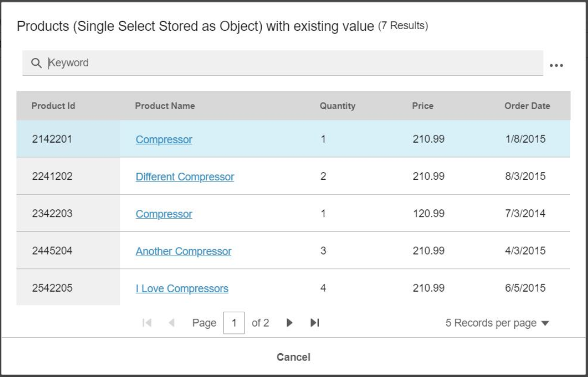Sort by the Price column header
This screenshot has width=588, height=377.
422,106
